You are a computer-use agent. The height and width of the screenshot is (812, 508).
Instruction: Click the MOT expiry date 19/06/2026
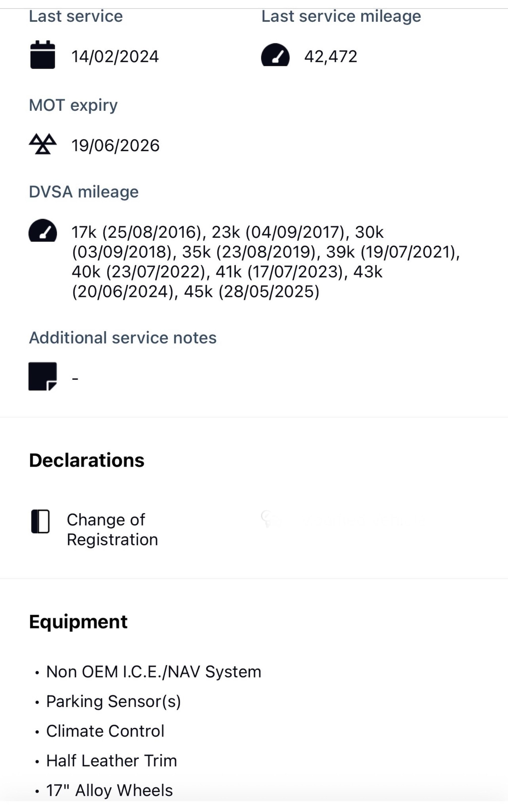(115, 145)
